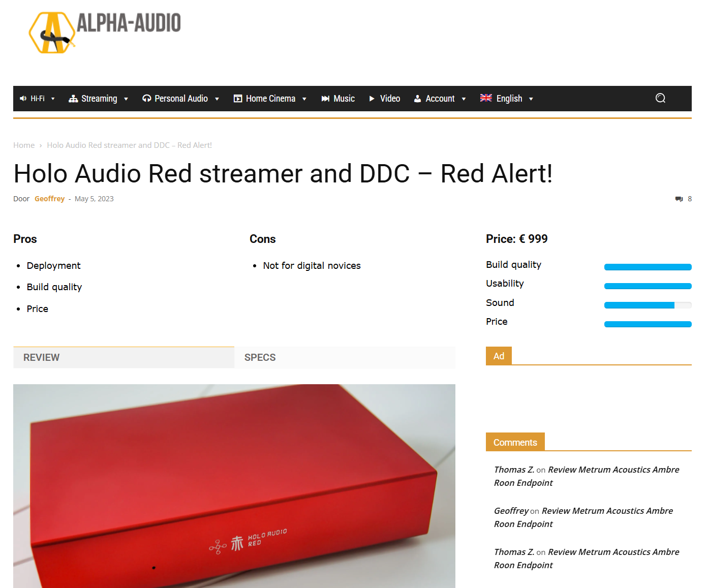Click the 'Price: € 999' heading
708x588 pixels.
(516, 239)
